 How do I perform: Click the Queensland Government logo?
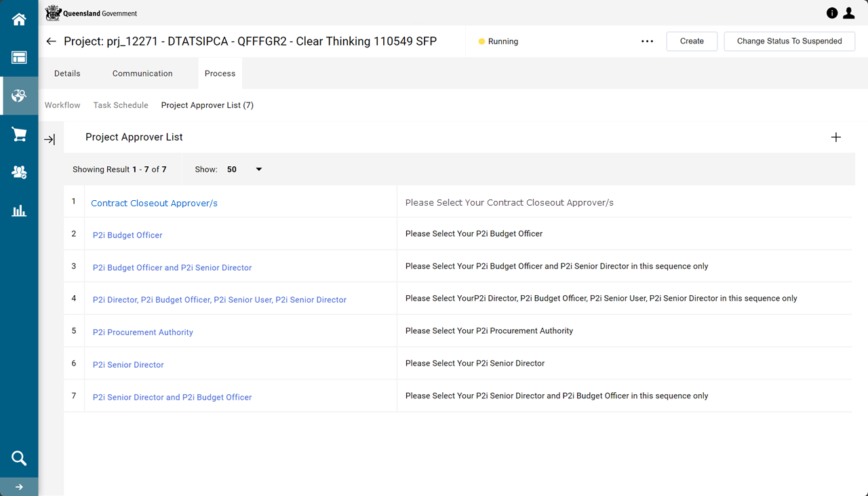pyautogui.click(x=91, y=13)
